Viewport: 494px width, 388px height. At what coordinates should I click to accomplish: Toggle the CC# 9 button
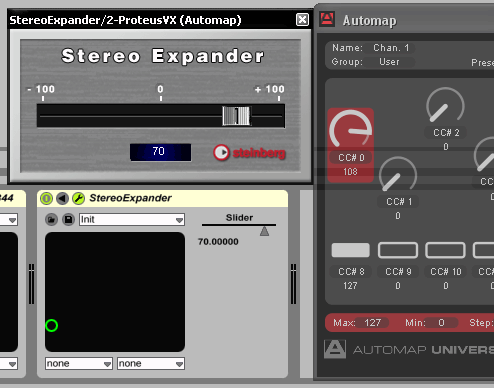(x=398, y=250)
